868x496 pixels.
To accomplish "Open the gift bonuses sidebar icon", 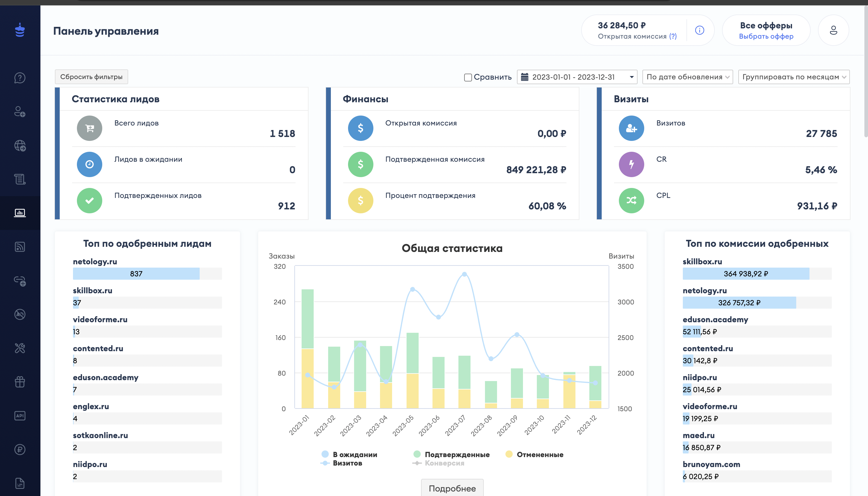I will pos(20,382).
